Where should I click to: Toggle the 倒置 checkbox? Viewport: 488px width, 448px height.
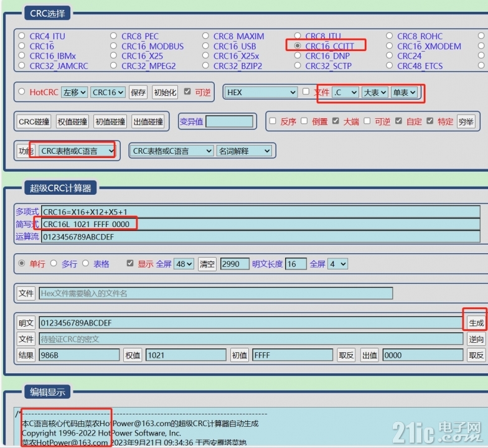pyautogui.click(x=304, y=121)
